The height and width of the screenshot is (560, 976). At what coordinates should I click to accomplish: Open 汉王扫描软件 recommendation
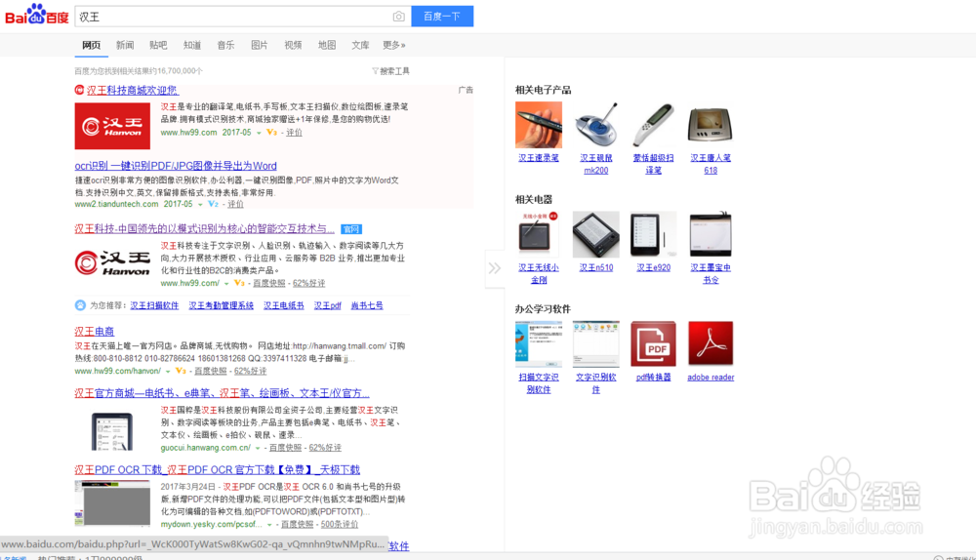(154, 305)
